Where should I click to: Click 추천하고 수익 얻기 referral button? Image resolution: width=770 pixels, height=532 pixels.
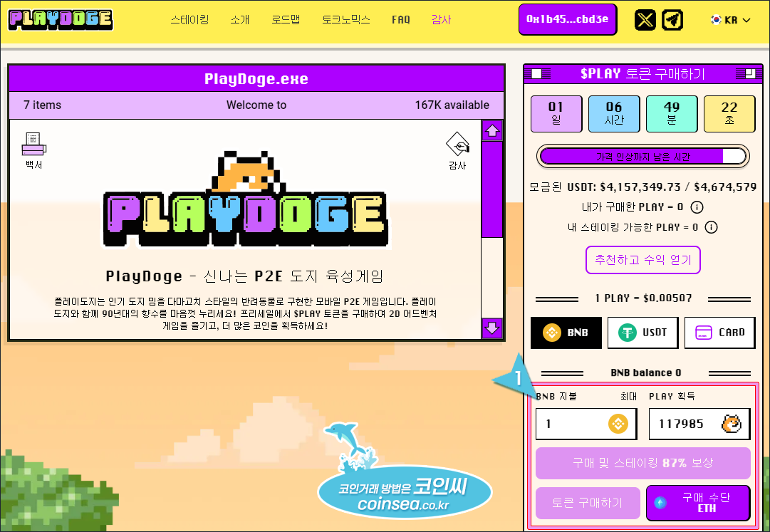(642, 260)
